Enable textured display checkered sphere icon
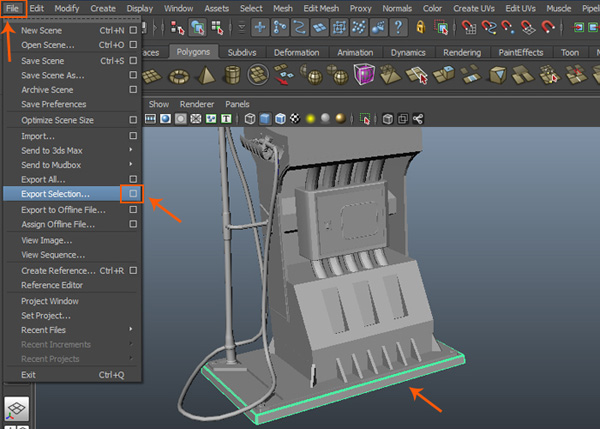600x429 pixels. pyautogui.click(x=295, y=119)
